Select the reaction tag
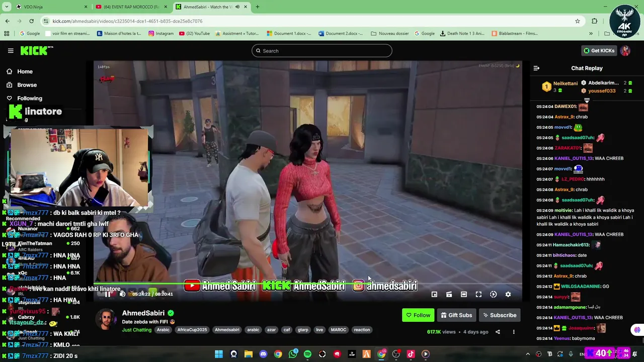 362,330
